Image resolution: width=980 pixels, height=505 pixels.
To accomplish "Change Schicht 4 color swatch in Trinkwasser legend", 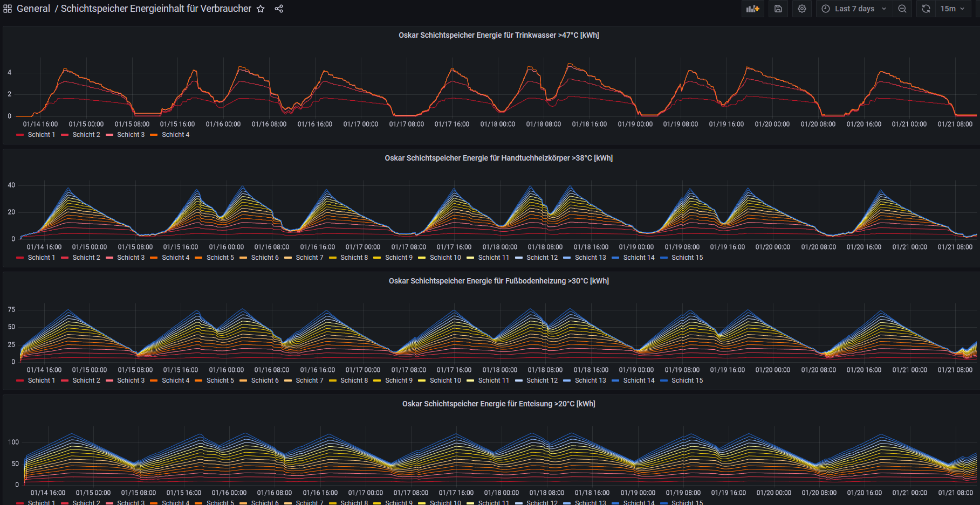I will (154, 135).
